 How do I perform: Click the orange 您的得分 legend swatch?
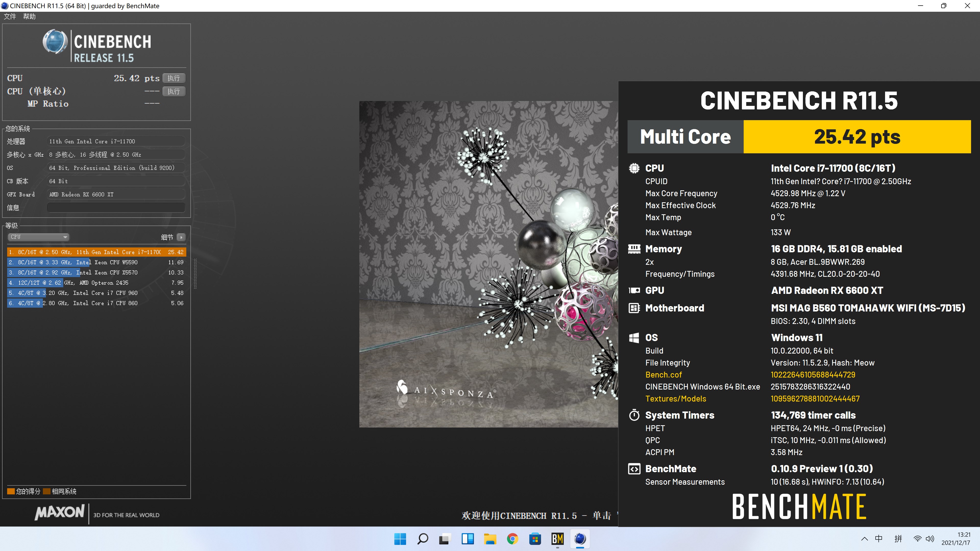[11, 491]
